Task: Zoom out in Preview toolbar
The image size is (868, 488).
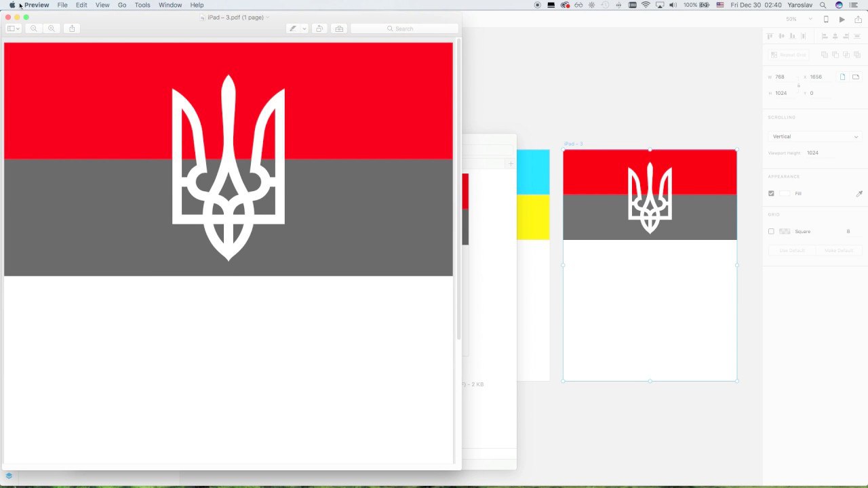Action: [x=34, y=28]
